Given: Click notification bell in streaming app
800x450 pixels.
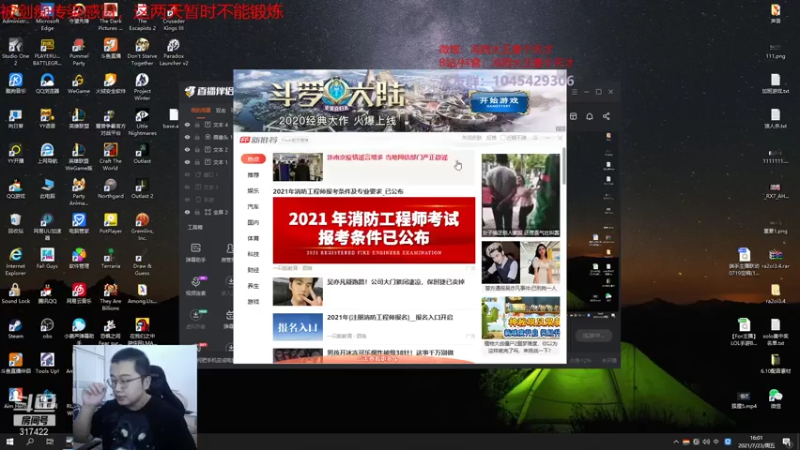Looking at the screenshot, I should [589, 116].
